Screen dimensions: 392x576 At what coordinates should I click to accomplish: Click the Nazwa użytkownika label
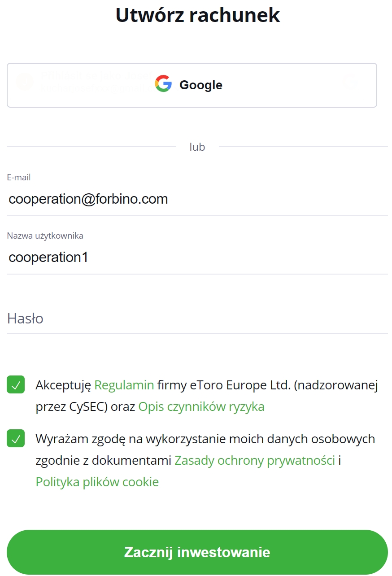pos(45,236)
